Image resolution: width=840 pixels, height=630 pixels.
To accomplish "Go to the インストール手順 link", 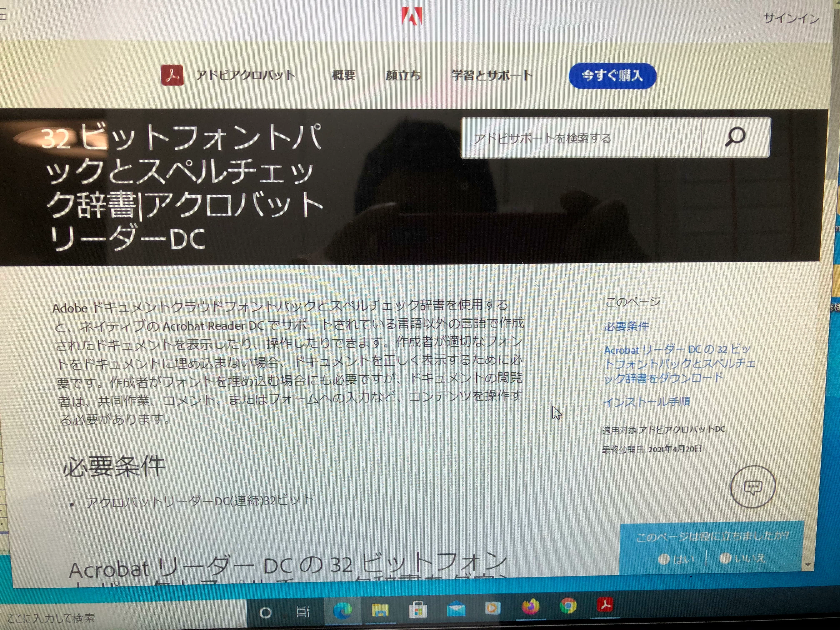I will click(x=646, y=401).
